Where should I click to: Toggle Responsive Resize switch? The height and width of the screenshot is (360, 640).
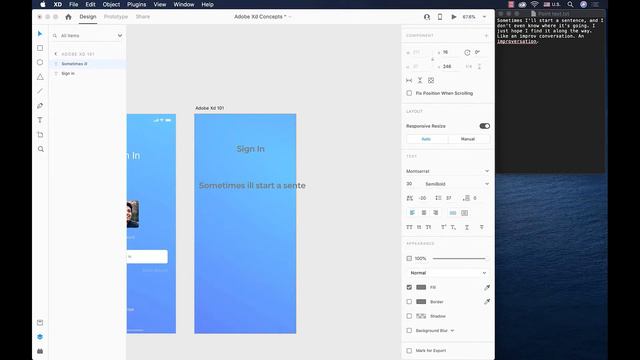point(484,126)
